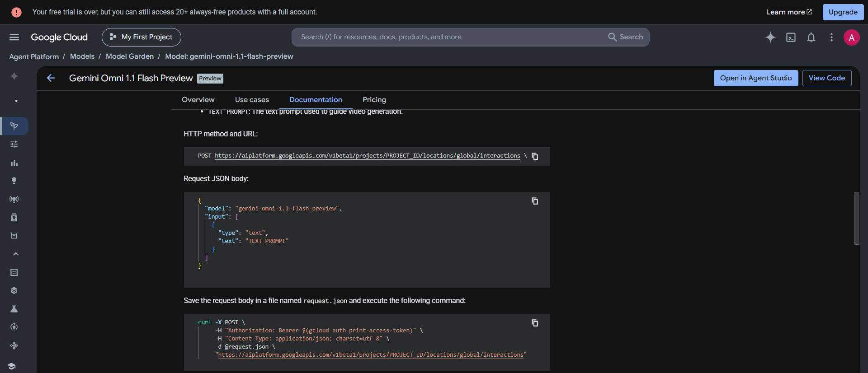Open the live broadcast icon in sidebar
The width and height of the screenshot is (868, 373).
[x=14, y=199]
